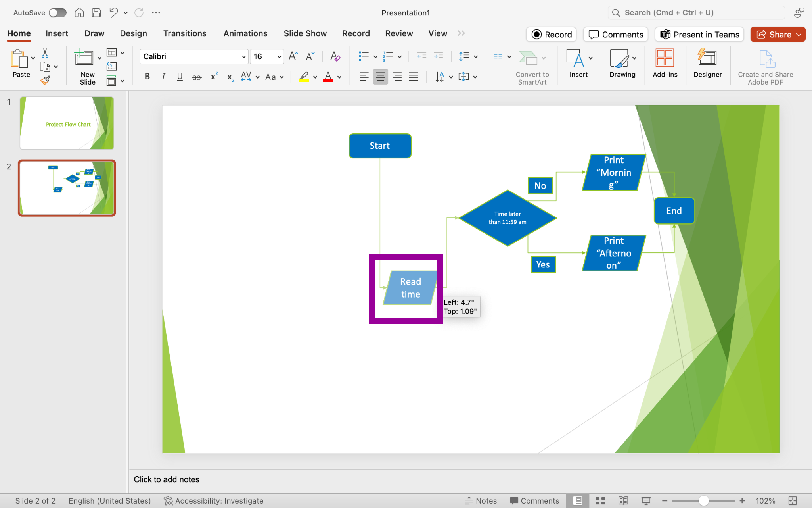Screen dimensions: 812x508
Task: Click the Reset slide icon
Action: (112, 66)
